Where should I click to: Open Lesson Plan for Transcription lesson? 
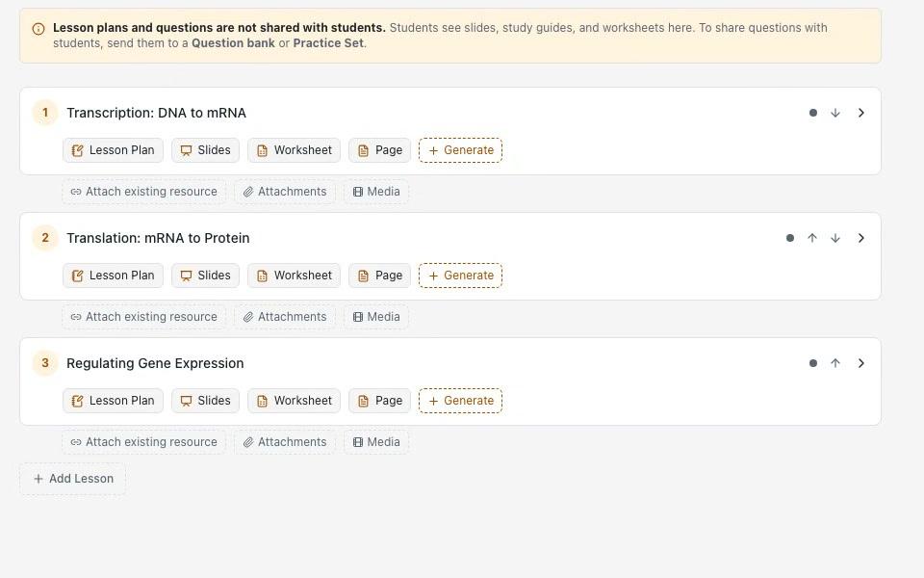(x=114, y=150)
